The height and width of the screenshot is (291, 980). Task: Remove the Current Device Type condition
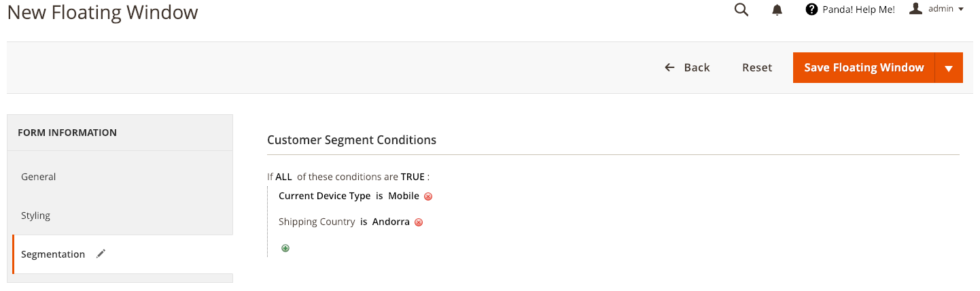click(428, 196)
